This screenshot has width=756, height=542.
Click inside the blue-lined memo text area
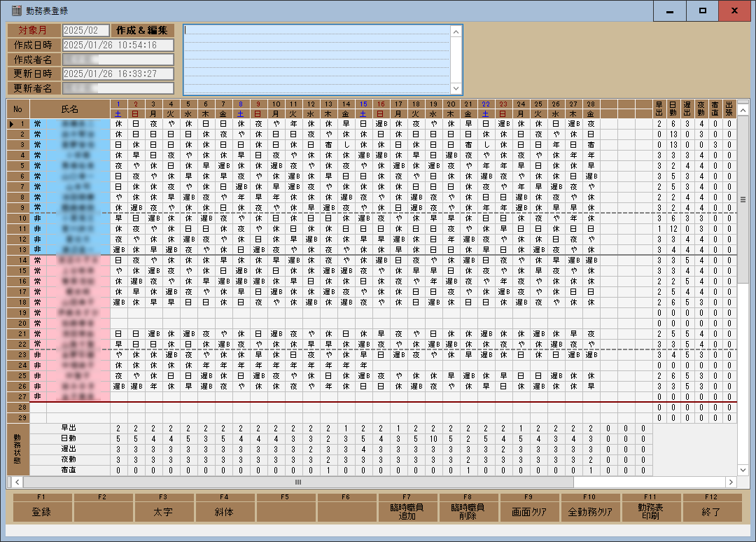pos(315,60)
